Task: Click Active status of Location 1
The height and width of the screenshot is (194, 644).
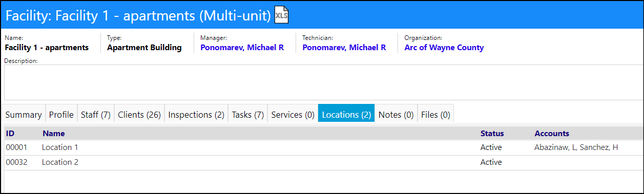Action: [491, 147]
